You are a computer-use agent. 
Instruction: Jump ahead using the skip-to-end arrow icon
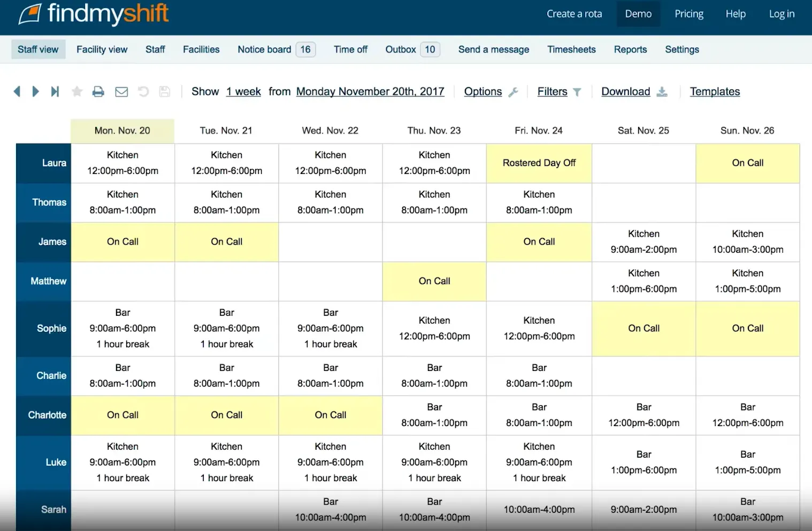coord(55,92)
